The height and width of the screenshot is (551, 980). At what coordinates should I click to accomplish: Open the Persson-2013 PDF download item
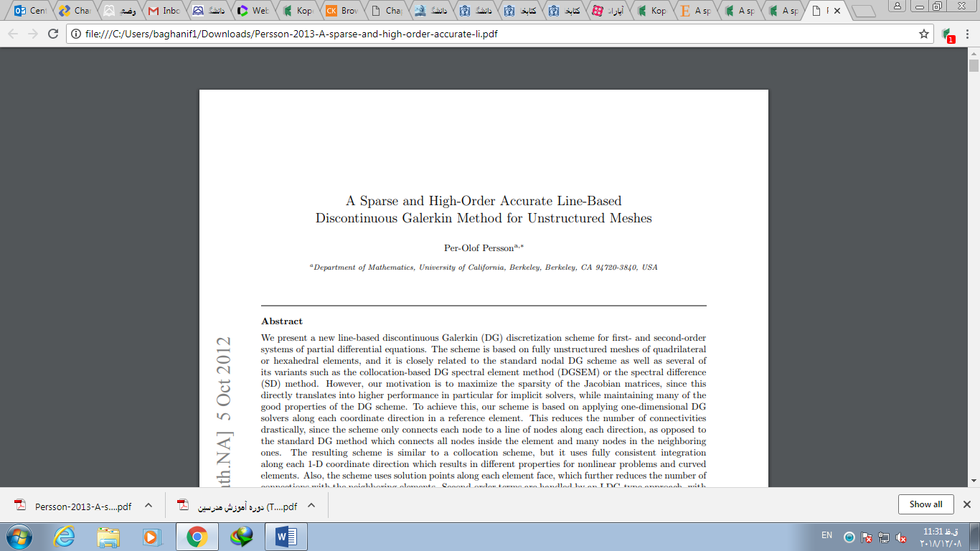click(75, 506)
